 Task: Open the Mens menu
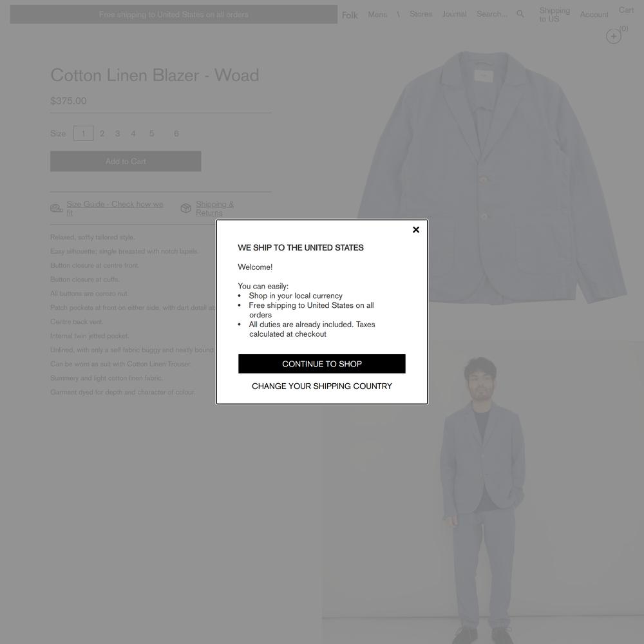point(377,14)
